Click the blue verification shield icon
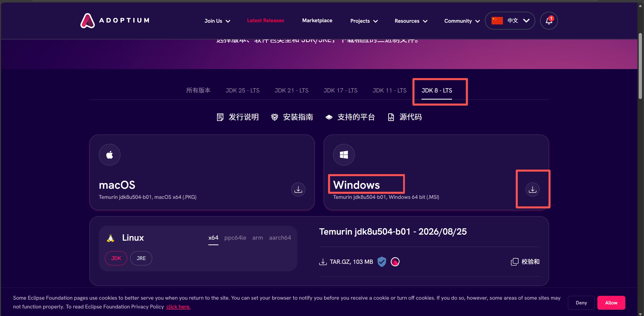This screenshot has height=316, width=644. (x=382, y=262)
